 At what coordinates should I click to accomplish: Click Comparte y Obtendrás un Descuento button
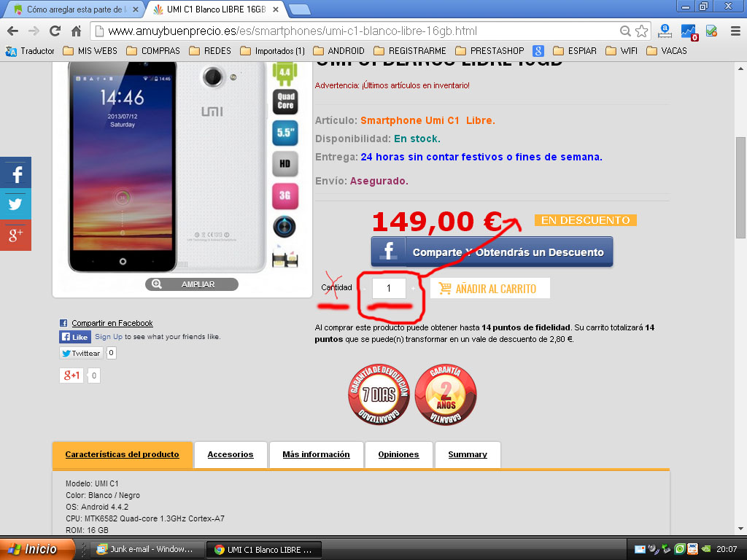(492, 252)
